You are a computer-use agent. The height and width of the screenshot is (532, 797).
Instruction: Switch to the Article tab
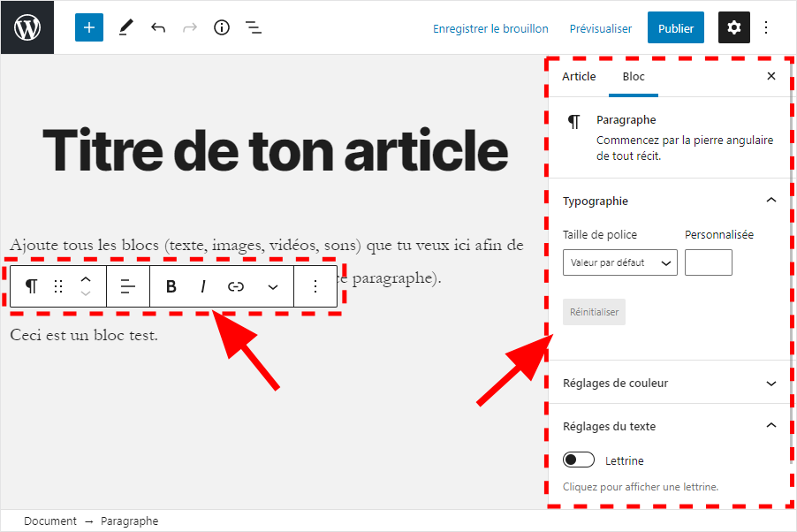tap(579, 77)
